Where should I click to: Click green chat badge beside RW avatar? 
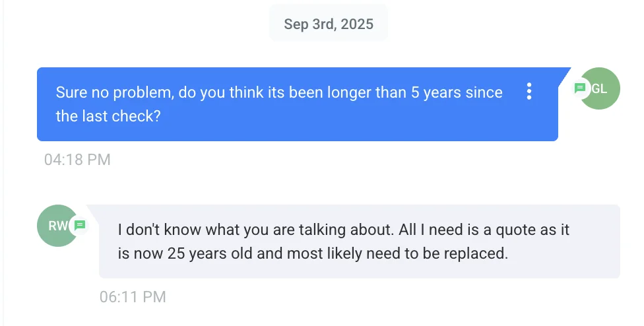click(x=80, y=225)
